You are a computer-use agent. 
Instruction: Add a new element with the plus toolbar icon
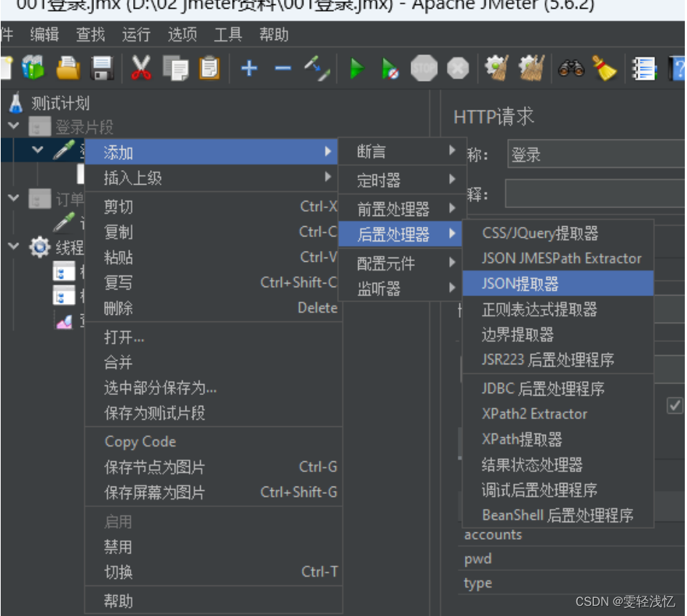pyautogui.click(x=249, y=69)
